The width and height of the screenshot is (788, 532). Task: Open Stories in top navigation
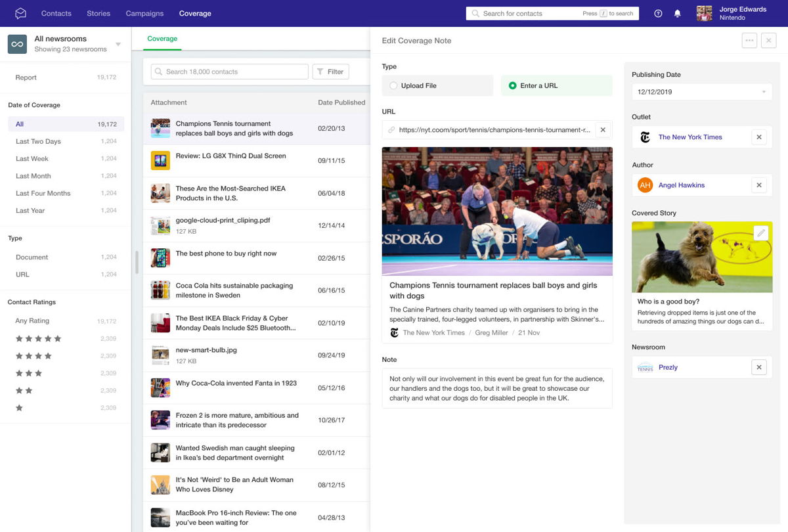pyautogui.click(x=98, y=13)
